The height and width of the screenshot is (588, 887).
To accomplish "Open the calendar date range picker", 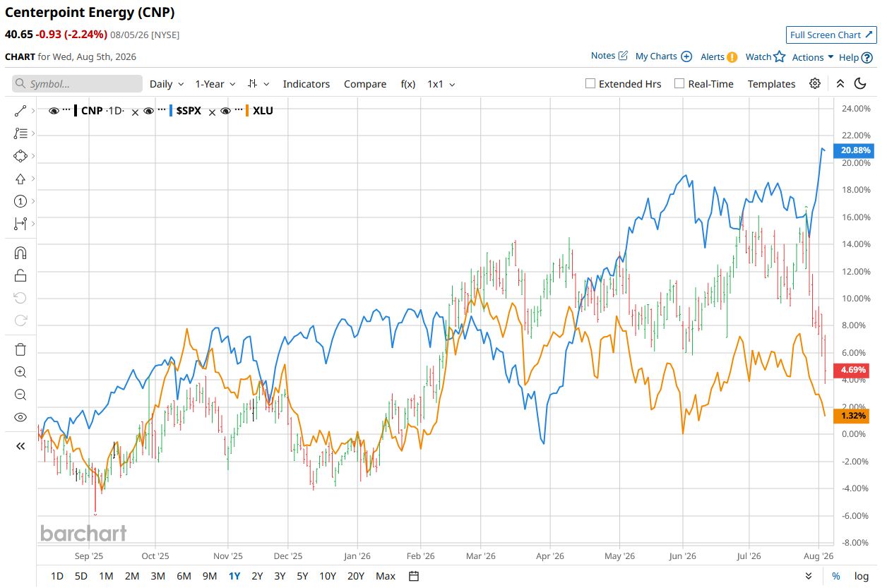I will 414,576.
